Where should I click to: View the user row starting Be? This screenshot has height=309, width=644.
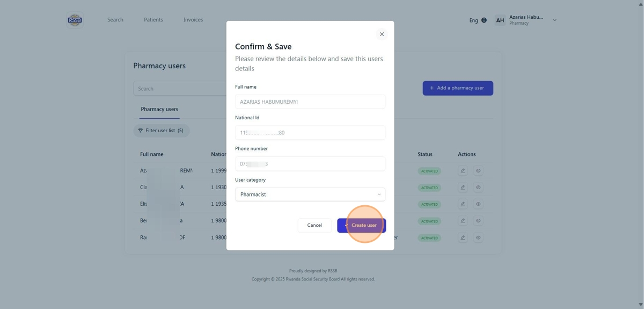click(x=478, y=221)
